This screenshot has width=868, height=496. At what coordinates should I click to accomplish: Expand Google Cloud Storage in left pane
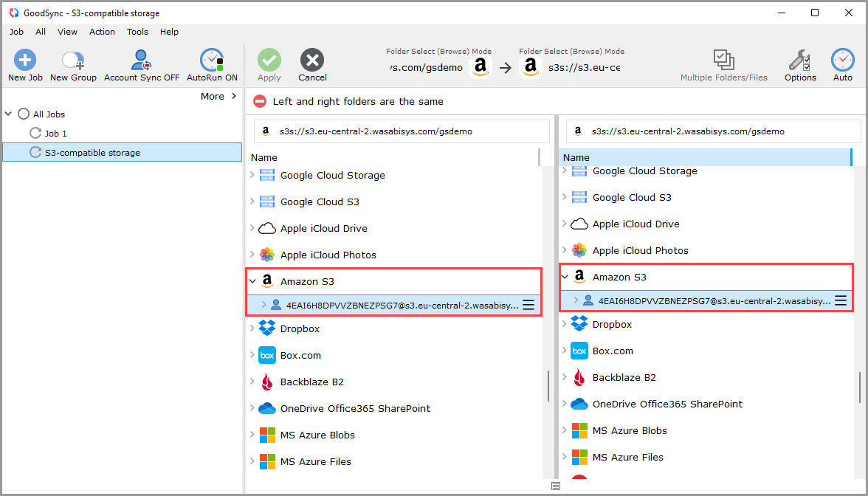[x=252, y=175]
